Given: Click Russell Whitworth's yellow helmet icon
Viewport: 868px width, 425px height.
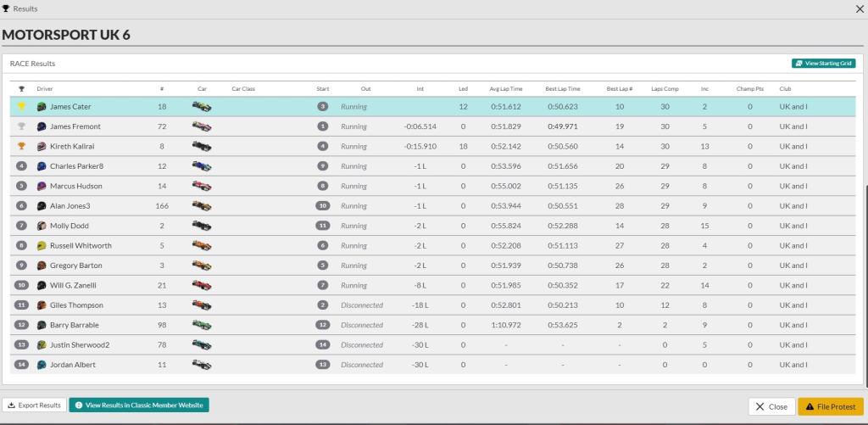Looking at the screenshot, I should pyautogui.click(x=42, y=246).
